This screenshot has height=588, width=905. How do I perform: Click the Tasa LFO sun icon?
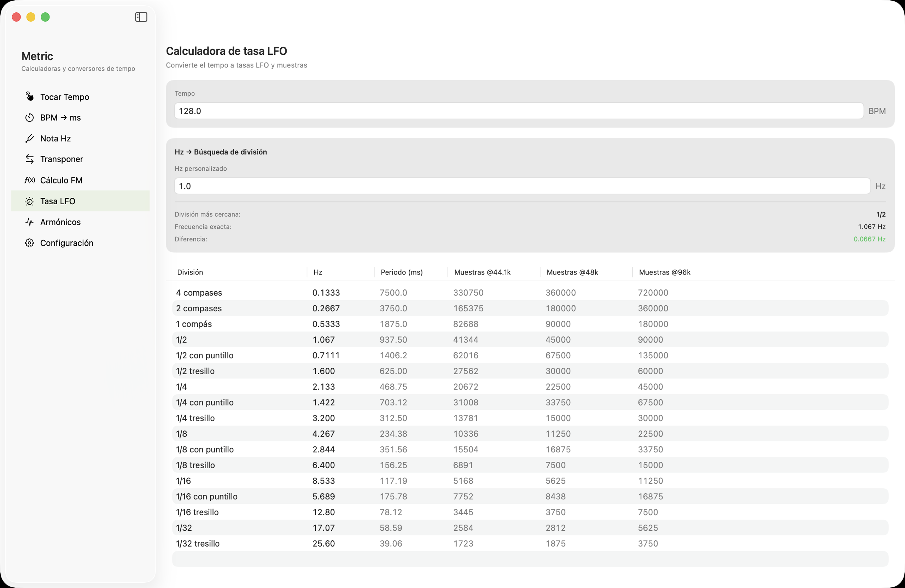[x=29, y=201]
